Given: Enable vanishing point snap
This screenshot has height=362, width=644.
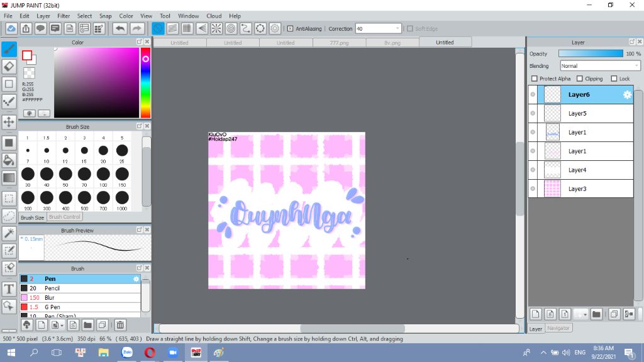Looking at the screenshot, I should pyautogui.click(x=202, y=28).
